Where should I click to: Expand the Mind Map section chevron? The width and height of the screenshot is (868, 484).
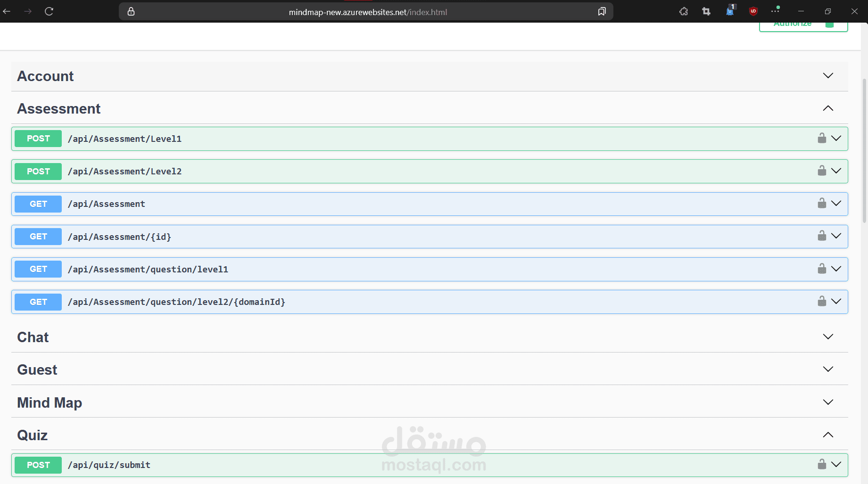tap(828, 402)
